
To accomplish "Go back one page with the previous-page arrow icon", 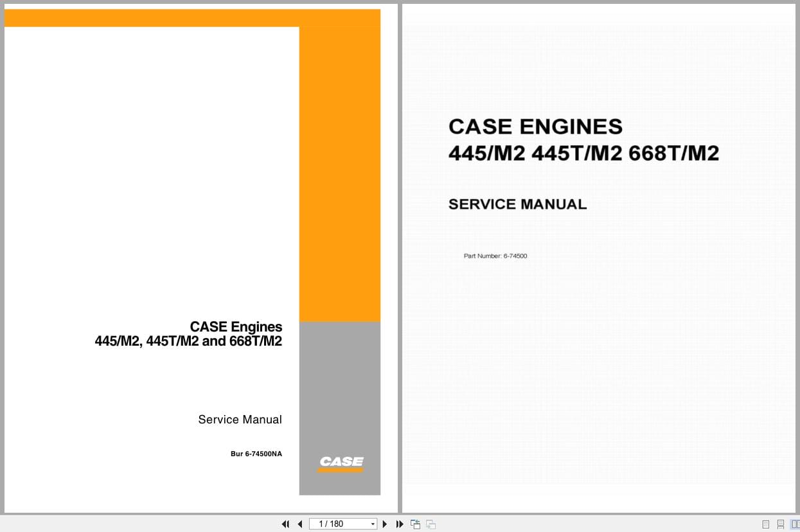I will (299, 524).
